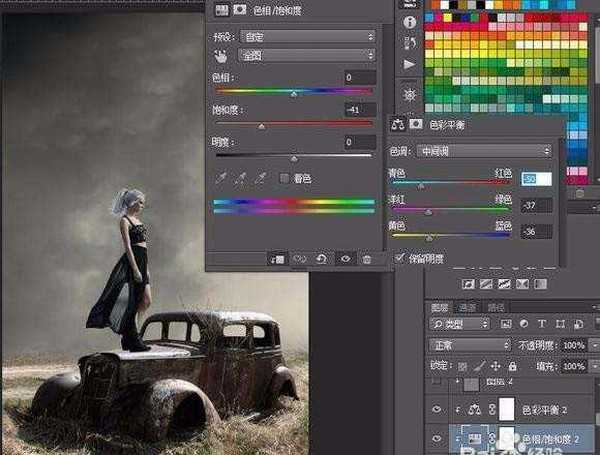
Task: Click the info panel icon
Action: point(410,22)
